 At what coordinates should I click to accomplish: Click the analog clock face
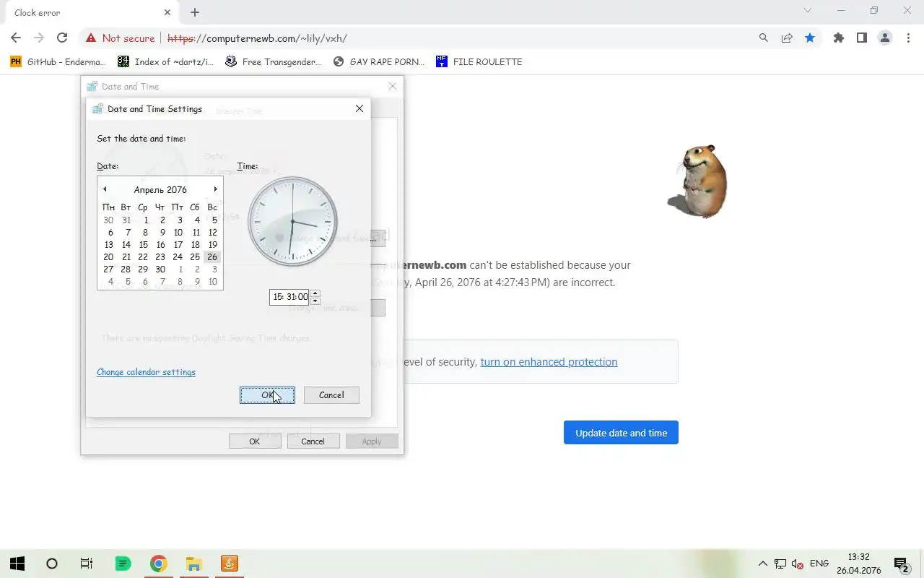coord(292,222)
